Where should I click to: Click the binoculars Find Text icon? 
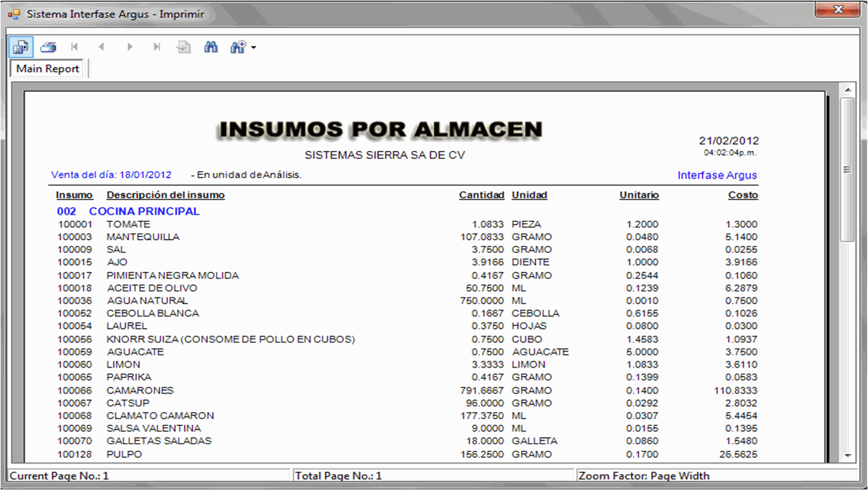tap(211, 47)
